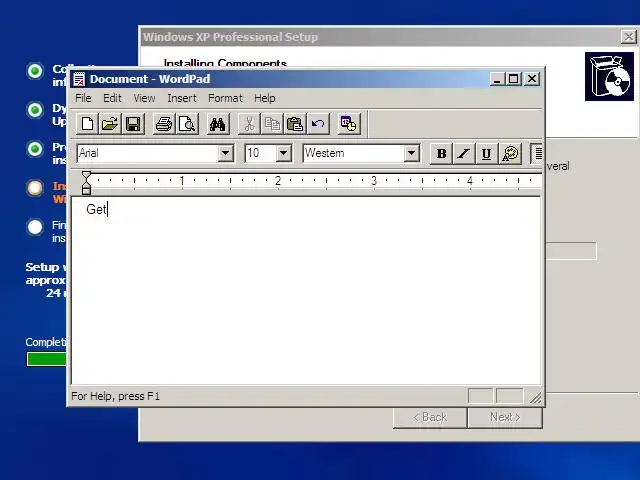Insert Date and Time icon

click(349, 124)
